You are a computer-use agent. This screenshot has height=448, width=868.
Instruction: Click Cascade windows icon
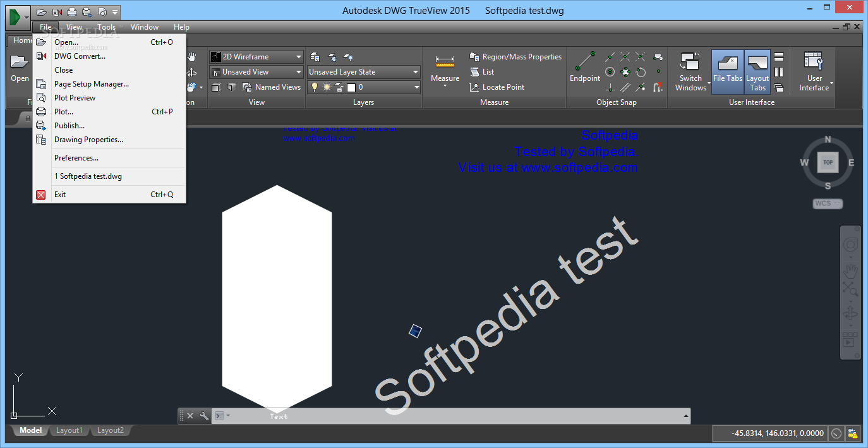point(779,87)
